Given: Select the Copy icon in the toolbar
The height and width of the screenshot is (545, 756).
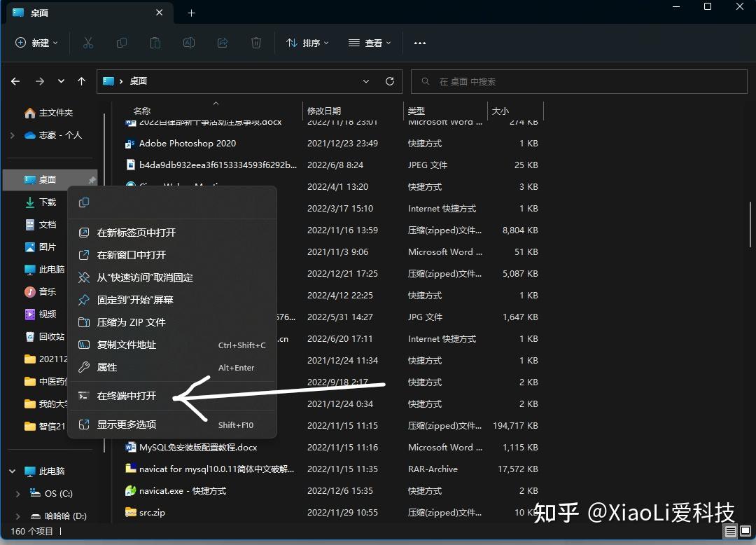Looking at the screenshot, I should pos(122,43).
